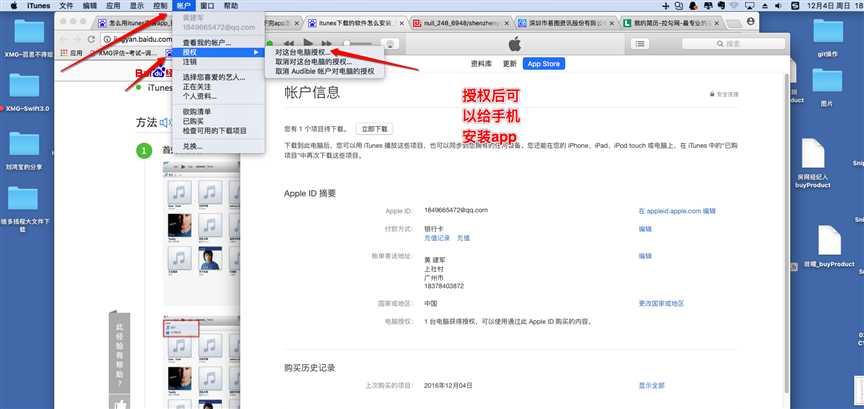Open the 控制 menu in menu bar
Viewport: 864px width, 409px height.
(x=160, y=6)
